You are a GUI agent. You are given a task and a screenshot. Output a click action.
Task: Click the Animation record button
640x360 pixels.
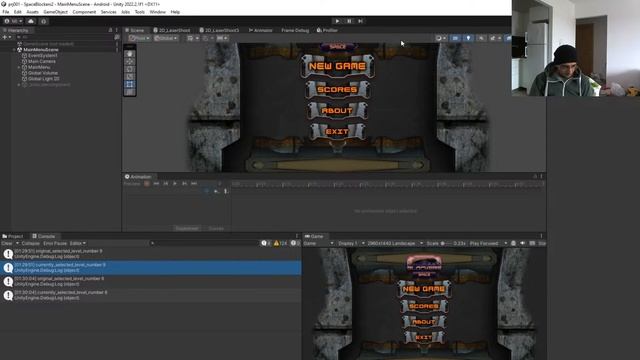tap(147, 184)
